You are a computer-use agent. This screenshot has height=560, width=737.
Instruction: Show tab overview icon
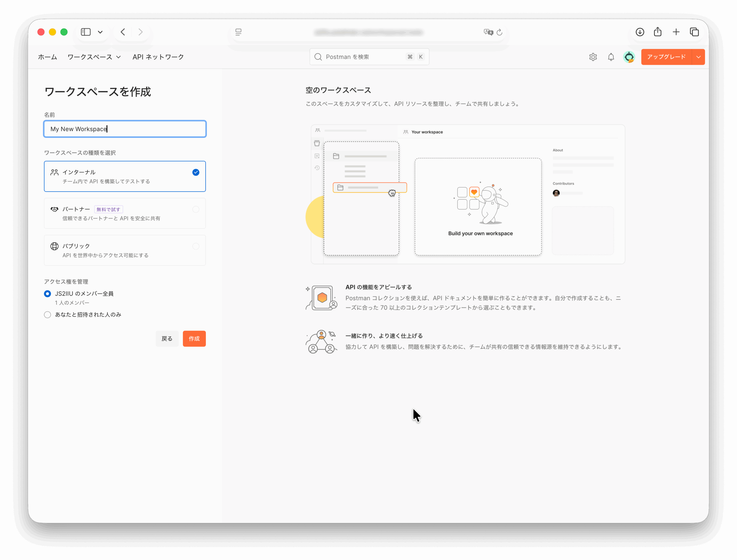pos(694,32)
